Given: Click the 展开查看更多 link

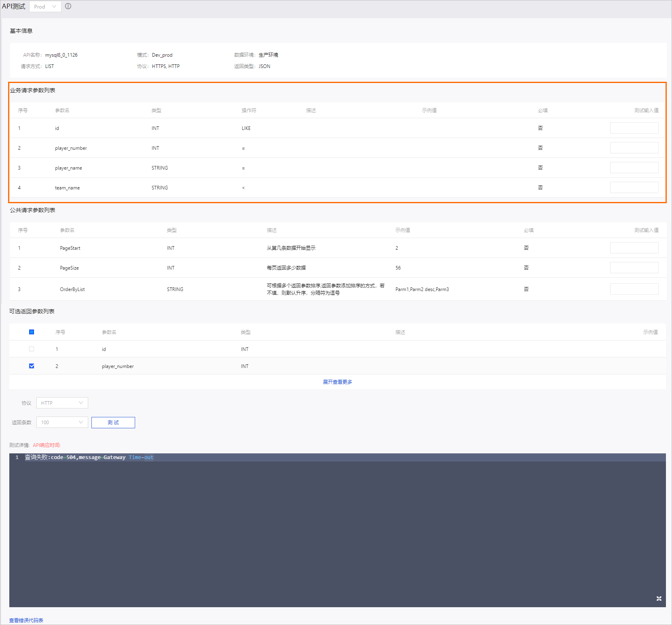Looking at the screenshot, I should (x=337, y=382).
